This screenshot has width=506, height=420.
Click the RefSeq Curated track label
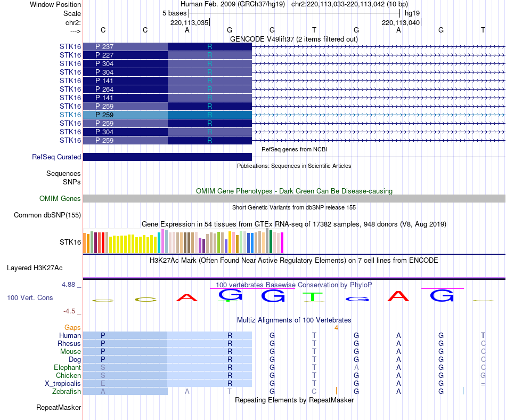[56, 157]
